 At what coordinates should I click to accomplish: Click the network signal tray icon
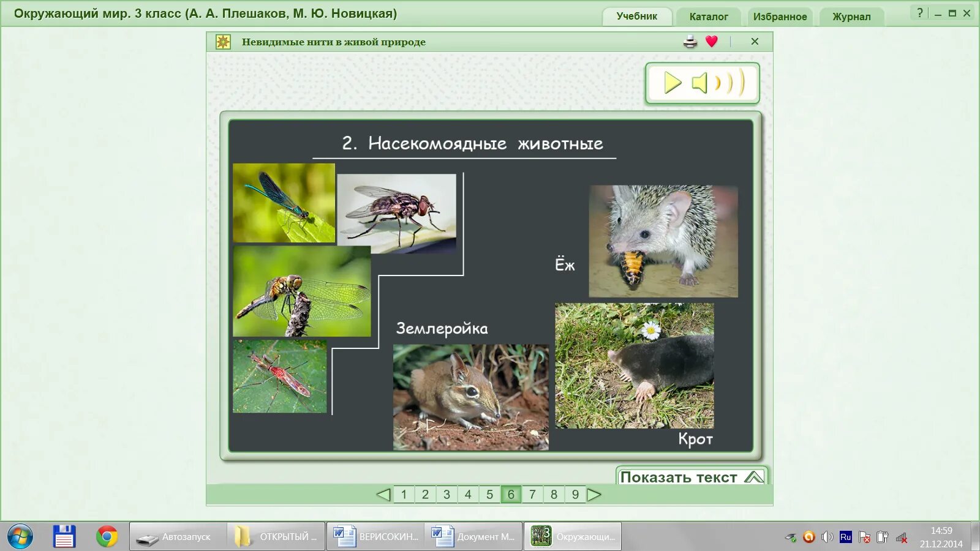[902, 538]
